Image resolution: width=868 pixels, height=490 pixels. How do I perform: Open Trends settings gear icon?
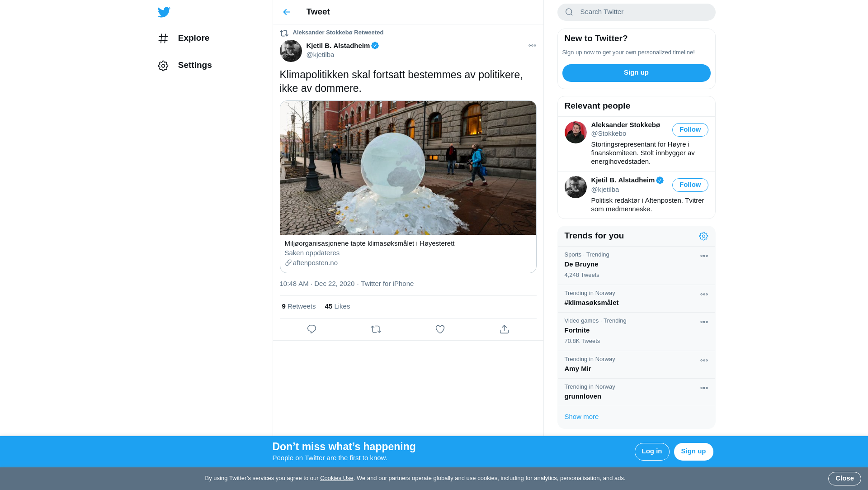(x=703, y=236)
